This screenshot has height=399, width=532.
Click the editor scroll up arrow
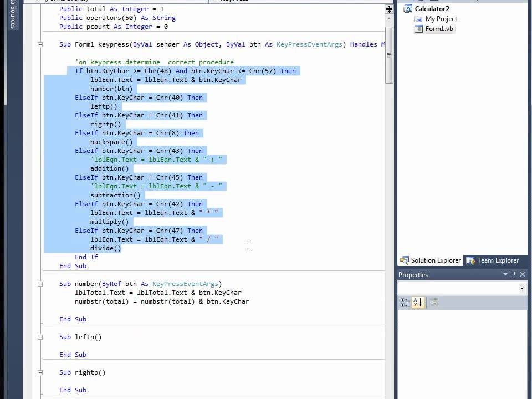click(x=389, y=19)
